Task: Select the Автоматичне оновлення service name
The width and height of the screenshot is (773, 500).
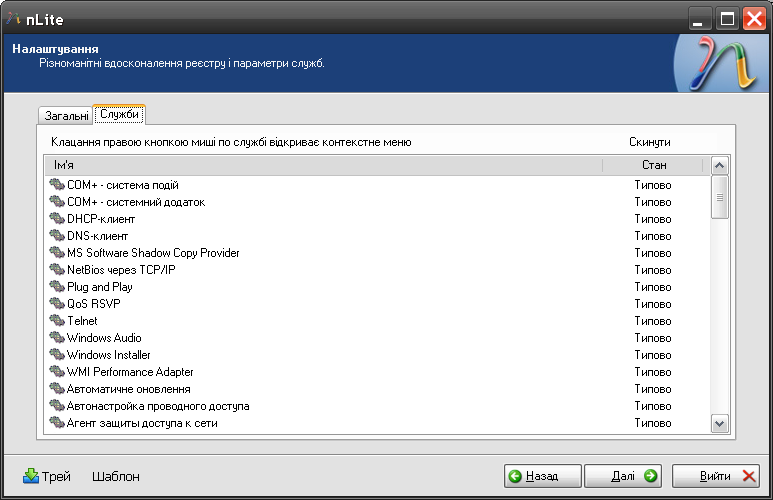Action: click(x=129, y=389)
